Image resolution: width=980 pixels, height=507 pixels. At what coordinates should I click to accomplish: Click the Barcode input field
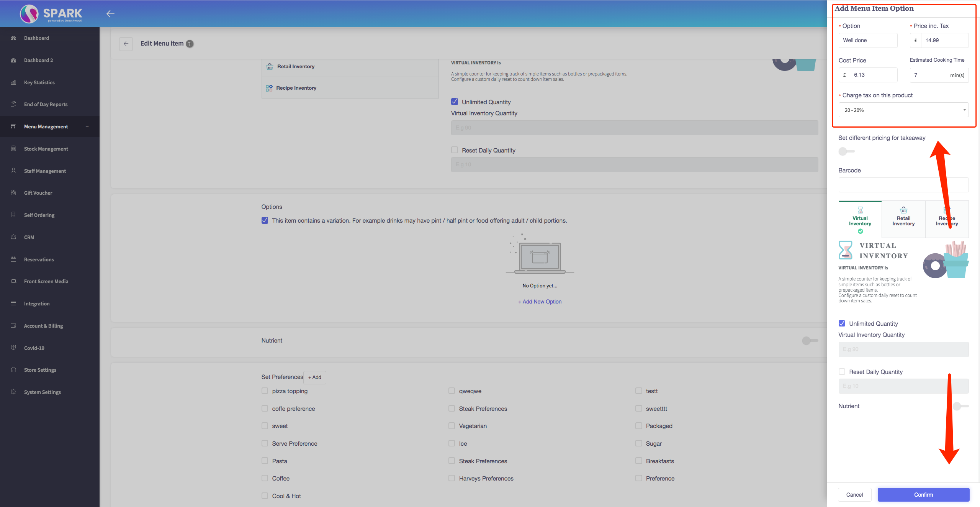point(903,185)
